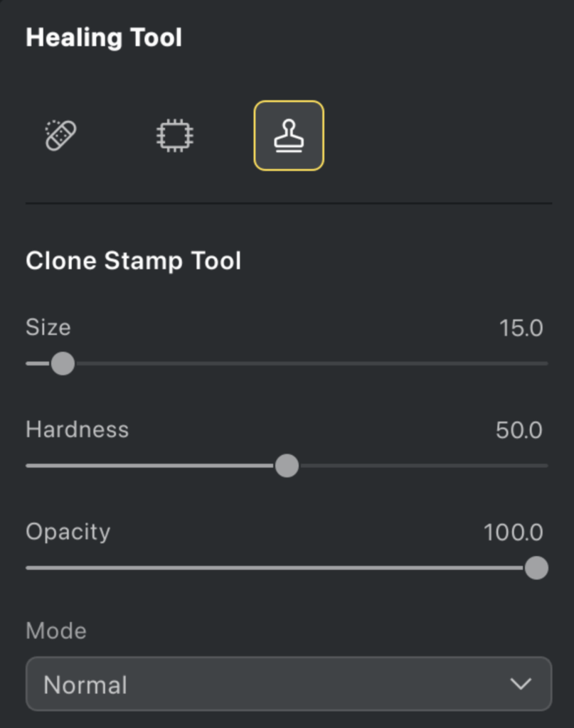Open the Mode dropdown showing Normal
This screenshot has width=574, height=728.
(287, 684)
